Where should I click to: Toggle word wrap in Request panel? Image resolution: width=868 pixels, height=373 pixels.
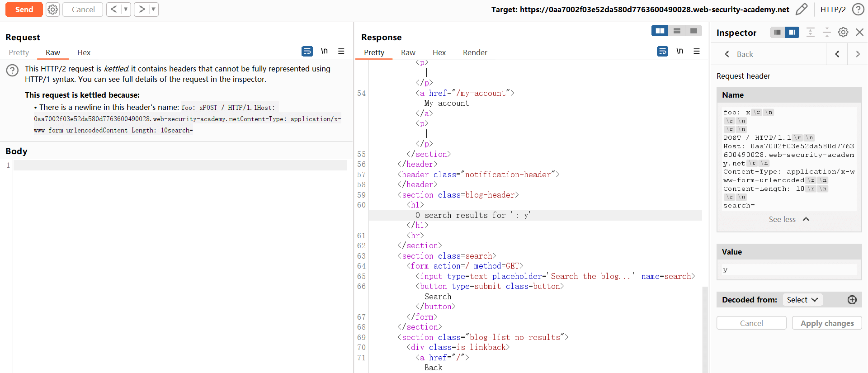tap(307, 52)
